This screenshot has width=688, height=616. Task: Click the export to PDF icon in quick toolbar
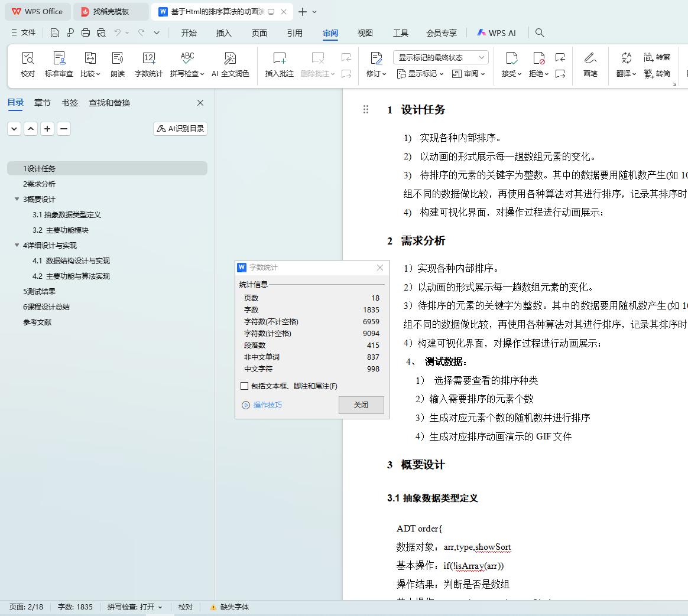pos(70,32)
